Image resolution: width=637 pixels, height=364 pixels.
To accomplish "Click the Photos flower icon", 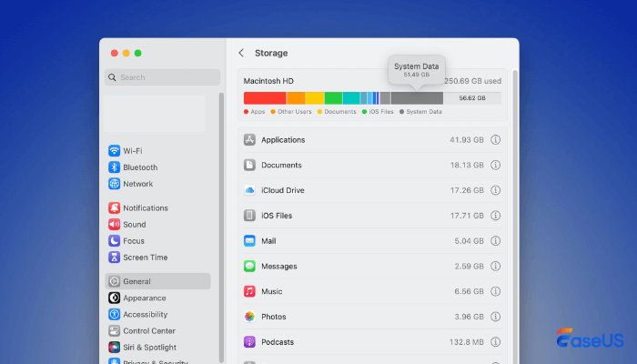I will pos(249,317).
